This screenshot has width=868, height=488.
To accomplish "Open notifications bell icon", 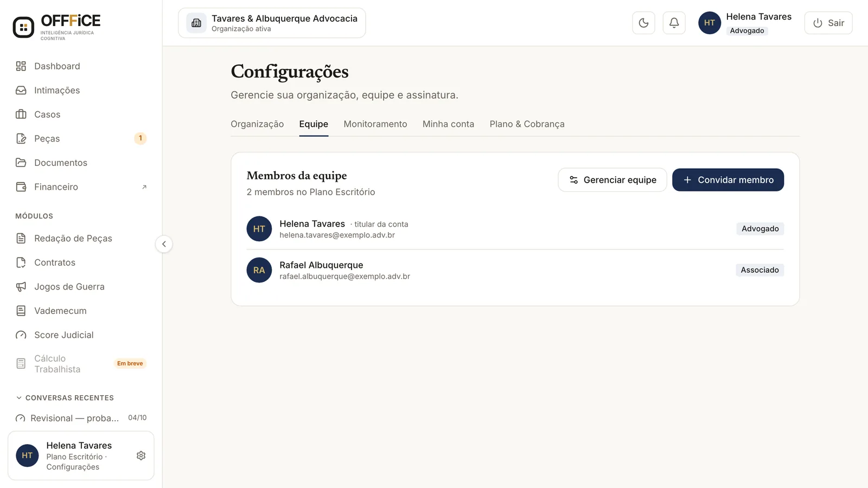I will click(x=674, y=23).
